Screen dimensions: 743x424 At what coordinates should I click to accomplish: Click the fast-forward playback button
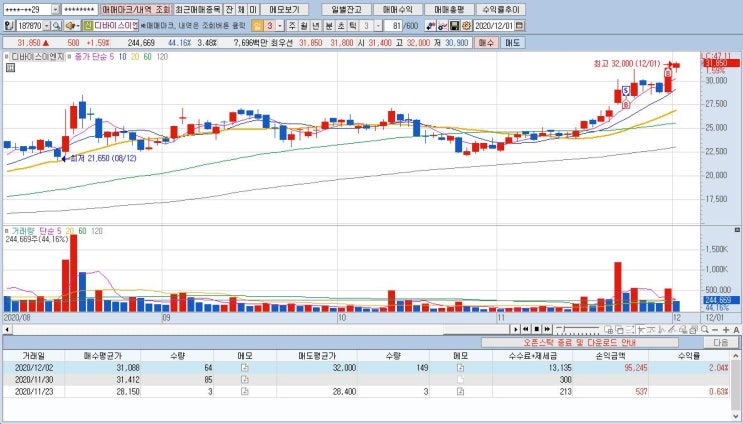tap(547, 329)
